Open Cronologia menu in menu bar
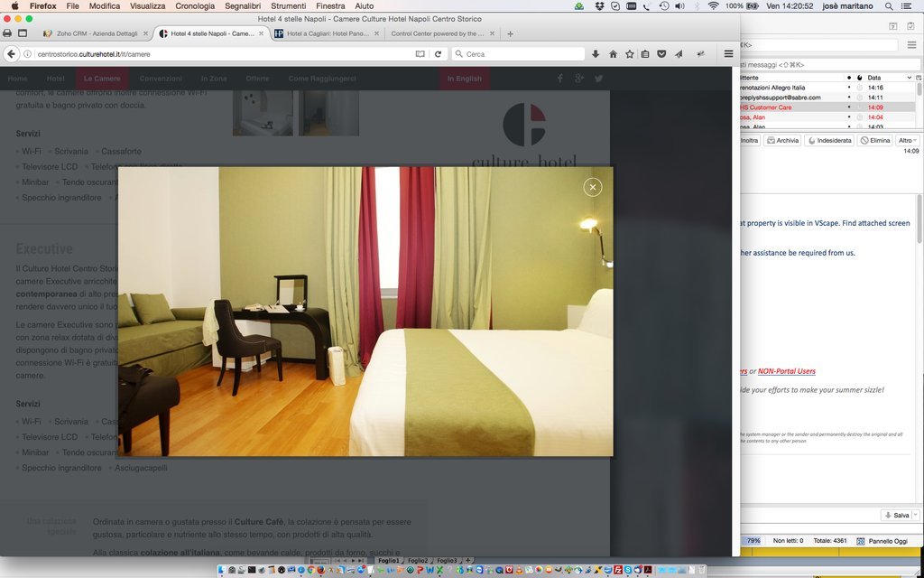This screenshot has width=924, height=578. [x=195, y=6]
